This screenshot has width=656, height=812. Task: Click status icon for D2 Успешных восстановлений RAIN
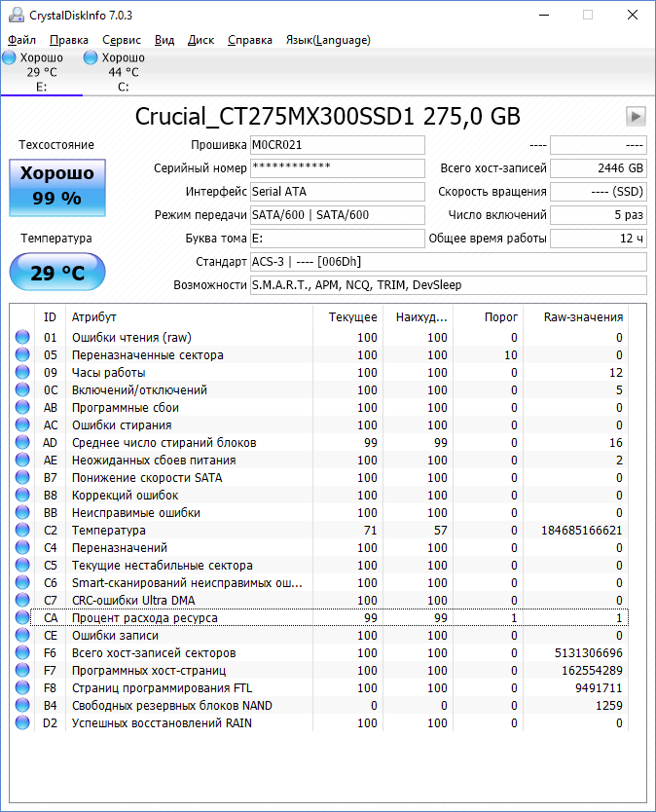[22, 723]
